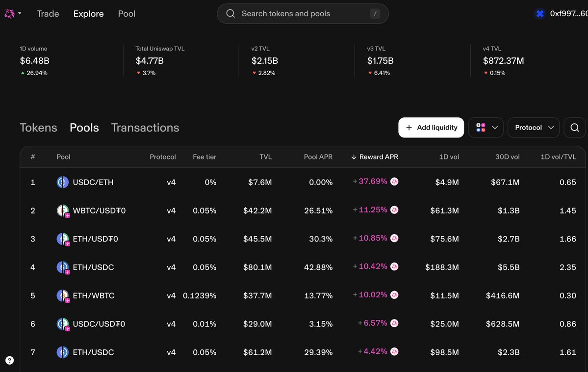Sort by the Fee tier column header
The width and height of the screenshot is (588, 372).
[205, 157]
